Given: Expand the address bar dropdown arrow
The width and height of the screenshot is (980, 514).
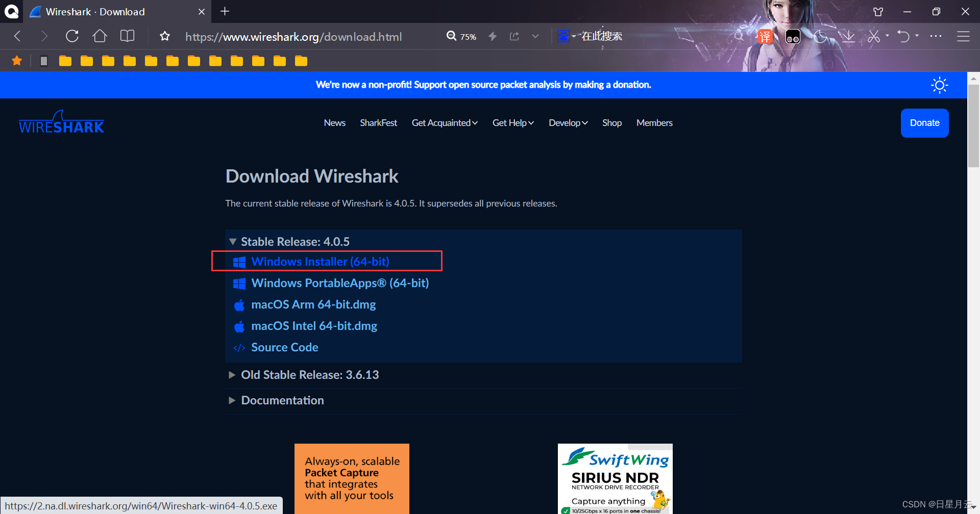Looking at the screenshot, I should coord(535,36).
